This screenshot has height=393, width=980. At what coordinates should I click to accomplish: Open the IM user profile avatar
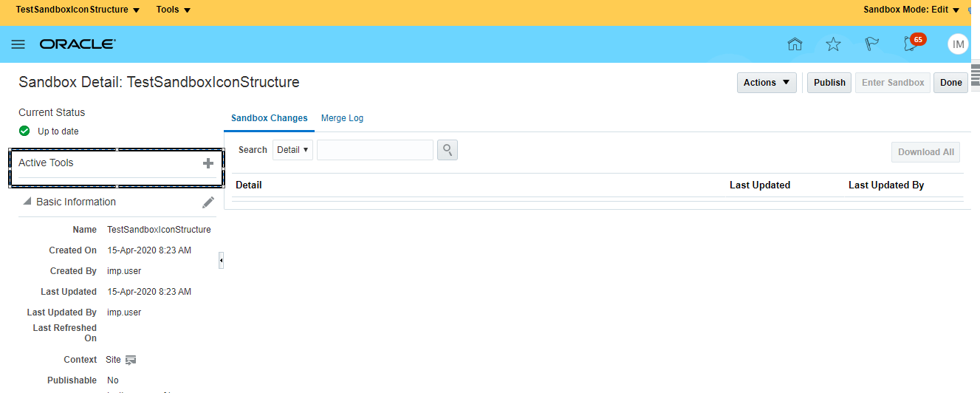[958, 44]
